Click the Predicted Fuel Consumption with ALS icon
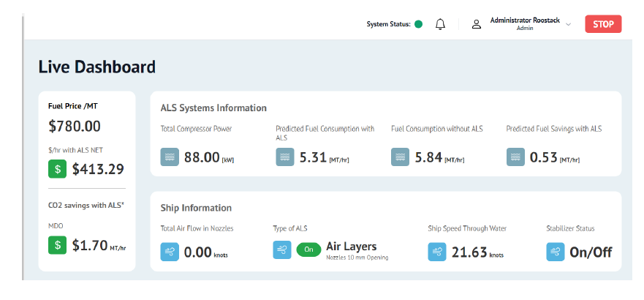 tap(285, 157)
